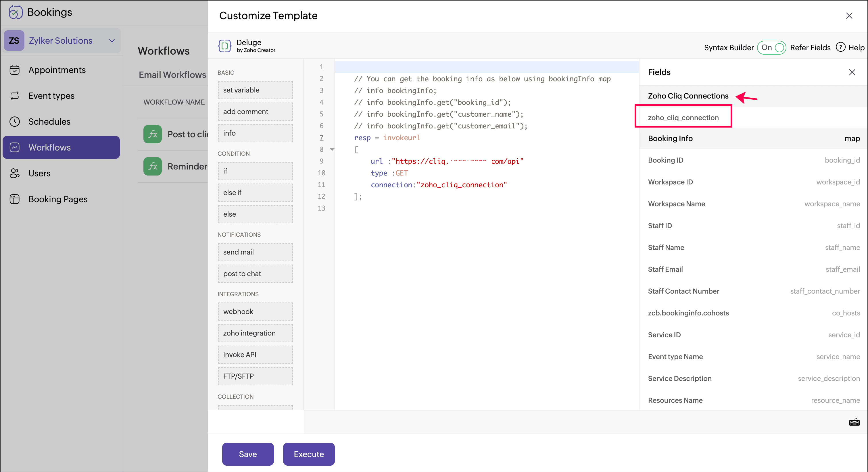Viewport: 868px width, 472px height.
Task: Select the post to chat block
Action: (256, 273)
